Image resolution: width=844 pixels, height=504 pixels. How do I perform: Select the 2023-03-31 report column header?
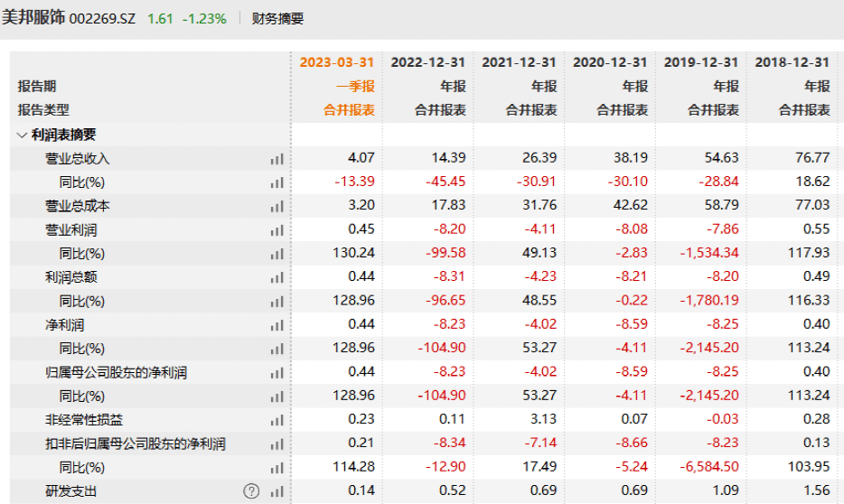[x=337, y=62]
